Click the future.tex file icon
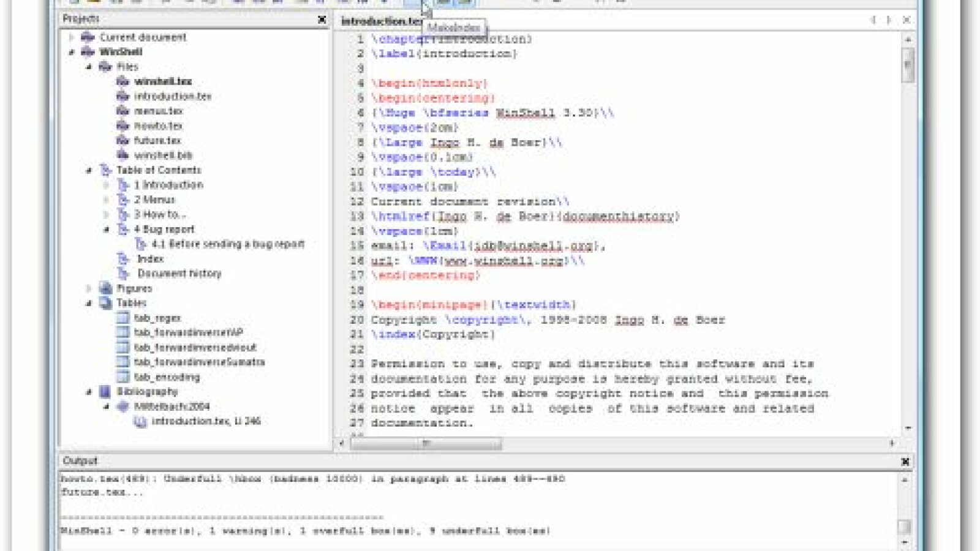This screenshot has height=551, width=980. (123, 140)
